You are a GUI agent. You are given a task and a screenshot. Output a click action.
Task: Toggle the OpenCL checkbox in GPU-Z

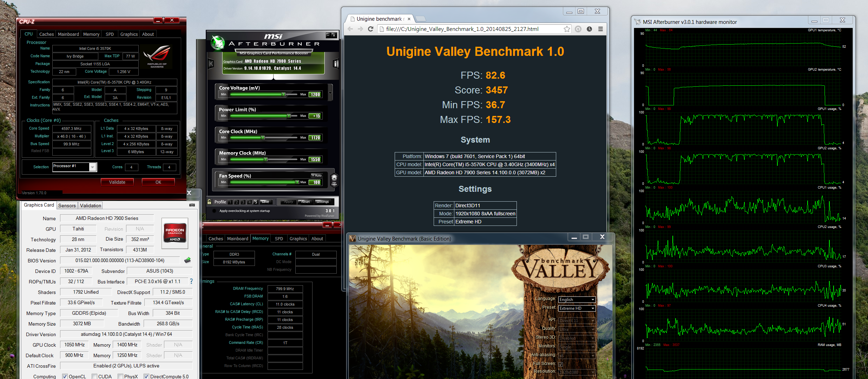pyautogui.click(x=65, y=376)
